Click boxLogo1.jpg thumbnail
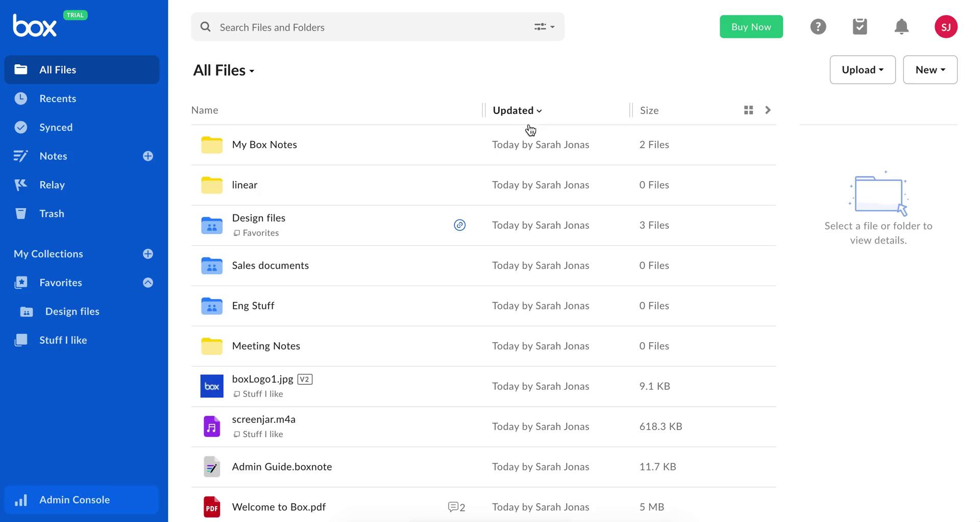 click(212, 386)
